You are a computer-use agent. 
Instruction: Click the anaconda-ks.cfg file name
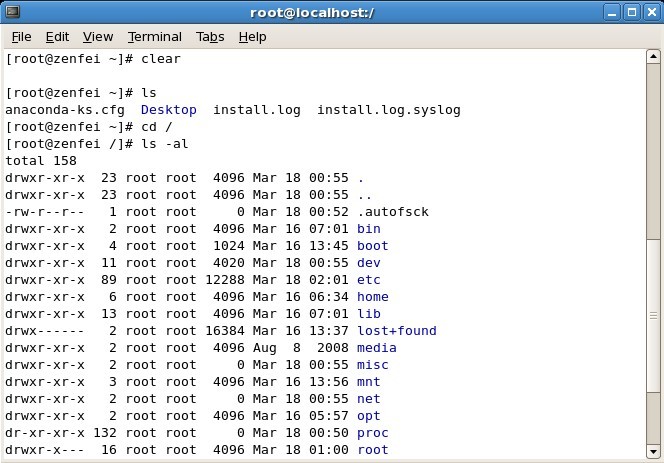65,110
